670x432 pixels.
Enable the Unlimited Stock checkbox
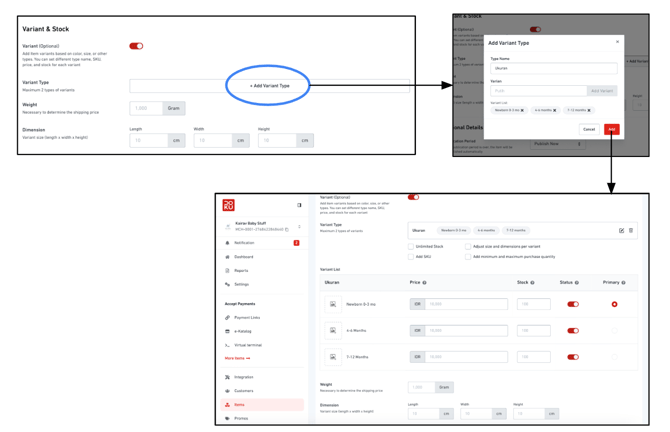coord(411,246)
